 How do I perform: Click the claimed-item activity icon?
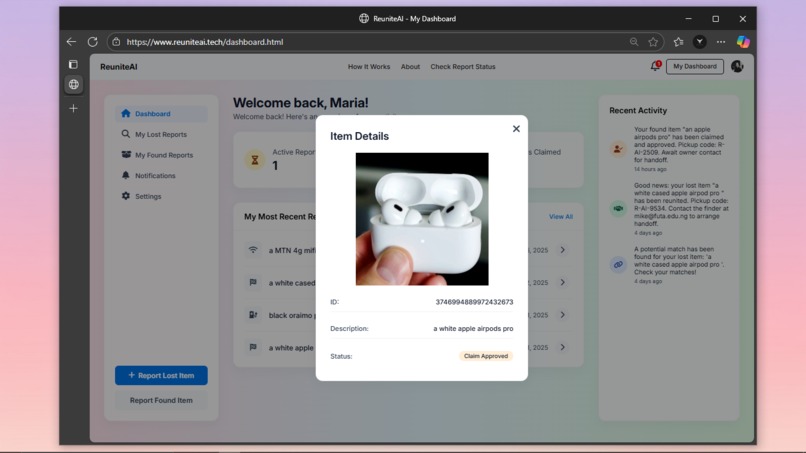click(x=618, y=149)
